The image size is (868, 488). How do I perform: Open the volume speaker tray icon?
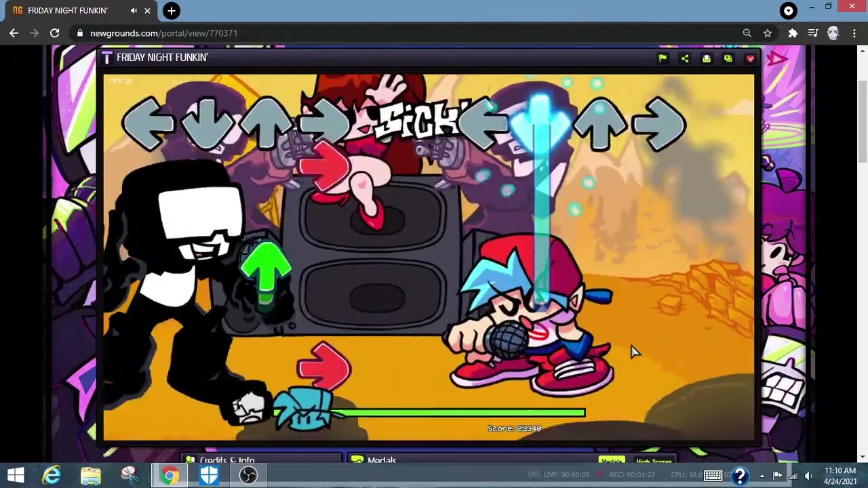pos(808,476)
